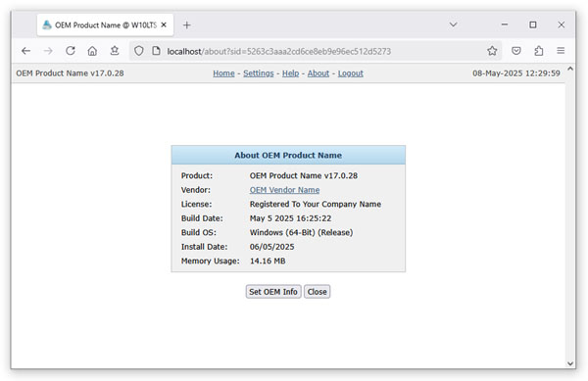Screen dimensions: 588x381
Task: Click the tracking protection shield icon
Action: [139, 51]
